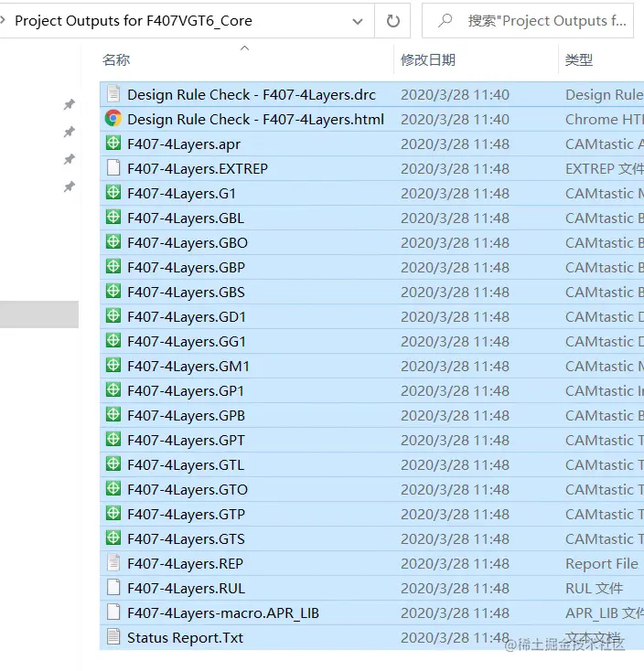The width and height of the screenshot is (644, 671).
Task: Sort files by the 修改日期 column header
Action: (x=428, y=60)
